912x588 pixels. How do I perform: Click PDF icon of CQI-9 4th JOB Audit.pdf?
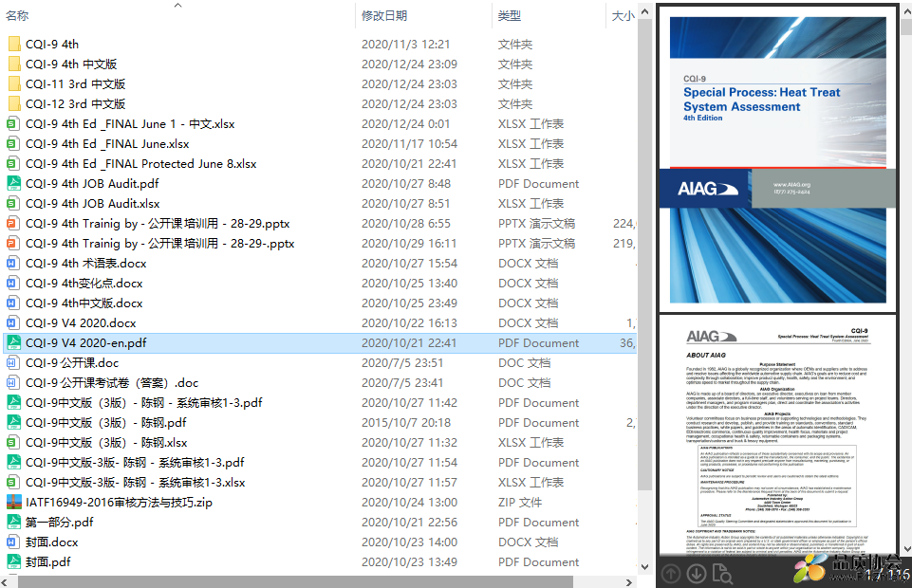tap(12, 184)
